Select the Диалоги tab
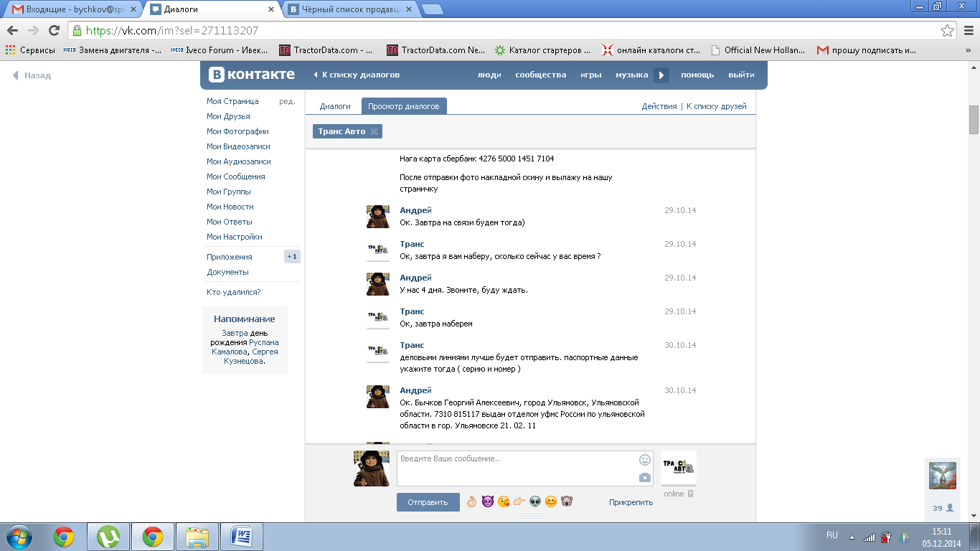The height and width of the screenshot is (551, 980). (x=335, y=106)
